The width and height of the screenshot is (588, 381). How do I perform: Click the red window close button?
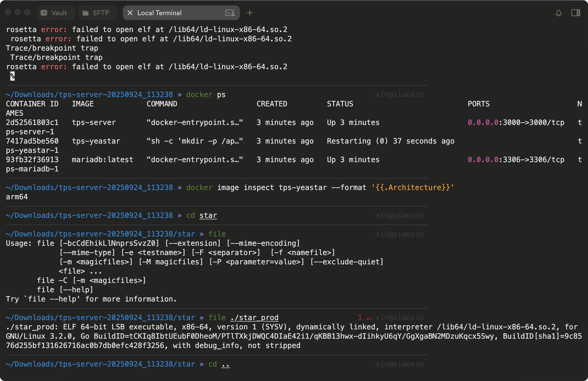8,12
